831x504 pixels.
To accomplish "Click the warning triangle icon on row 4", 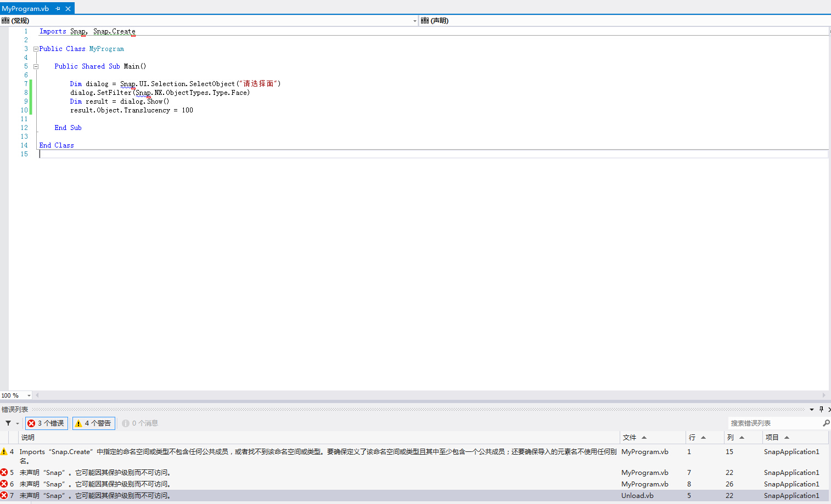I will (4, 452).
